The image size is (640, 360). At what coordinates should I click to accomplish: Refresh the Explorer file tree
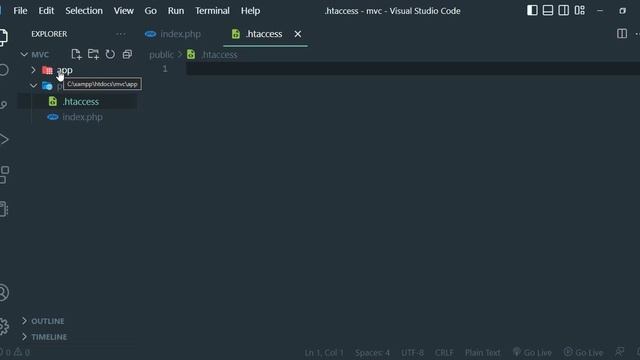[x=110, y=54]
